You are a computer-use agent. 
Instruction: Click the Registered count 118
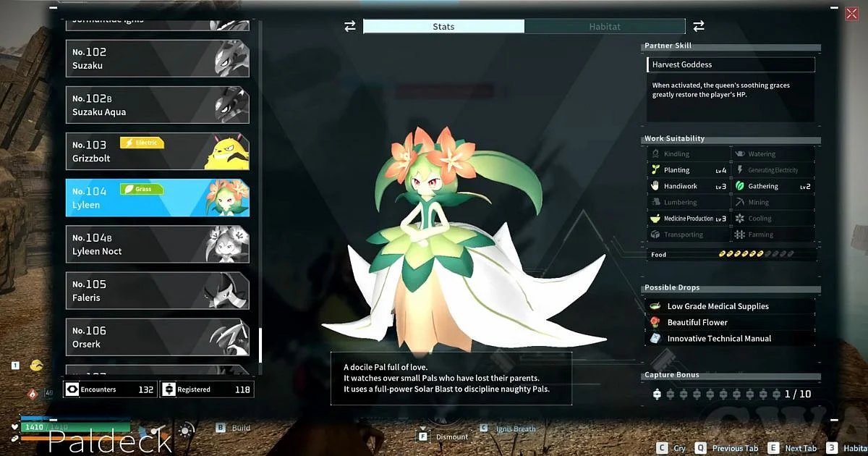click(243, 389)
